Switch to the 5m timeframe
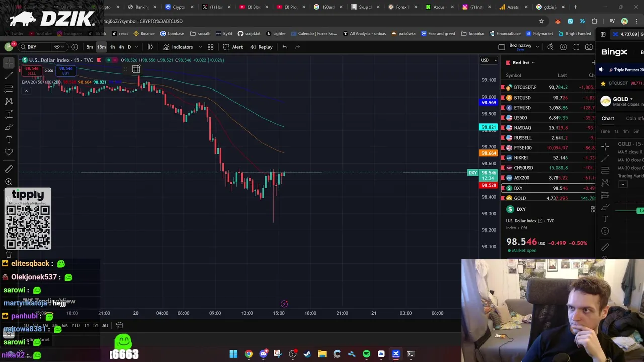This screenshot has height=362, width=644. 89,47
